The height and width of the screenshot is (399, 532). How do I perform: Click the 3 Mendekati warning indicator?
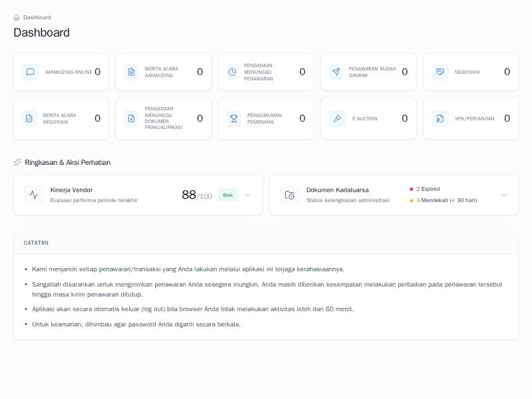tap(444, 200)
